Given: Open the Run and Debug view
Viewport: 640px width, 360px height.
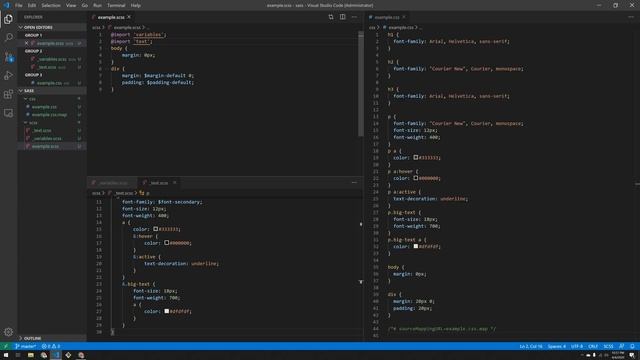Looking at the screenshot, I should (8, 76).
